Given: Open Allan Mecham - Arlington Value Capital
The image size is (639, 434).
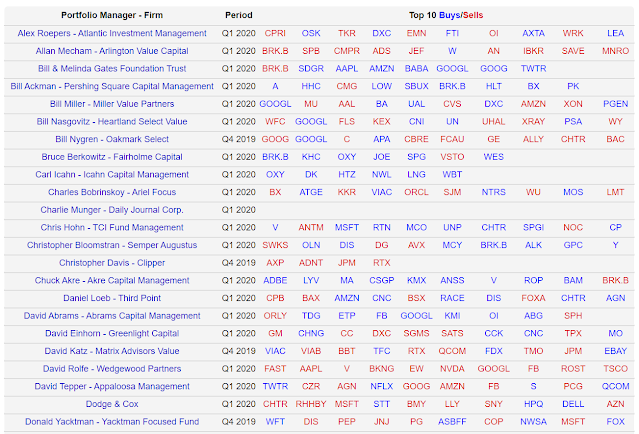Looking at the screenshot, I should 112,51.
